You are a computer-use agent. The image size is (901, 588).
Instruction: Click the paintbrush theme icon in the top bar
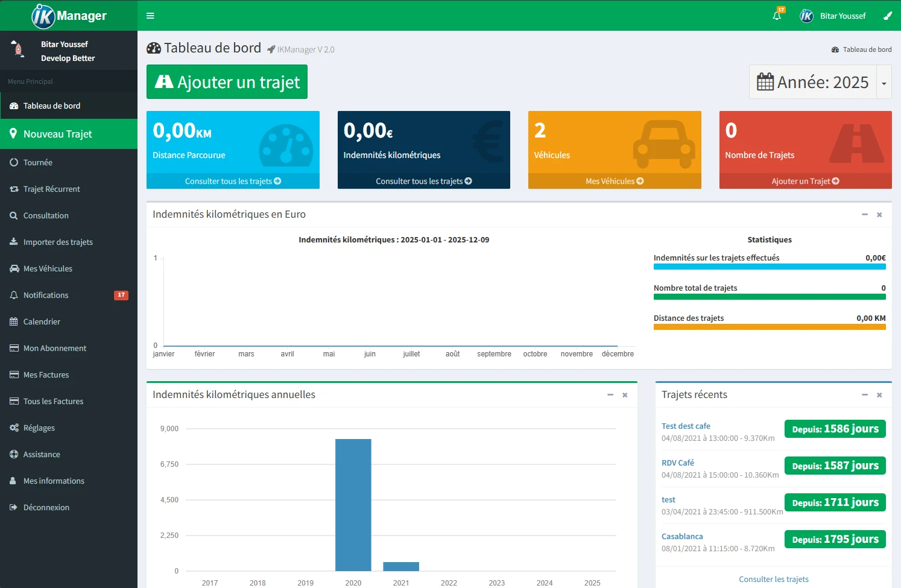click(887, 14)
